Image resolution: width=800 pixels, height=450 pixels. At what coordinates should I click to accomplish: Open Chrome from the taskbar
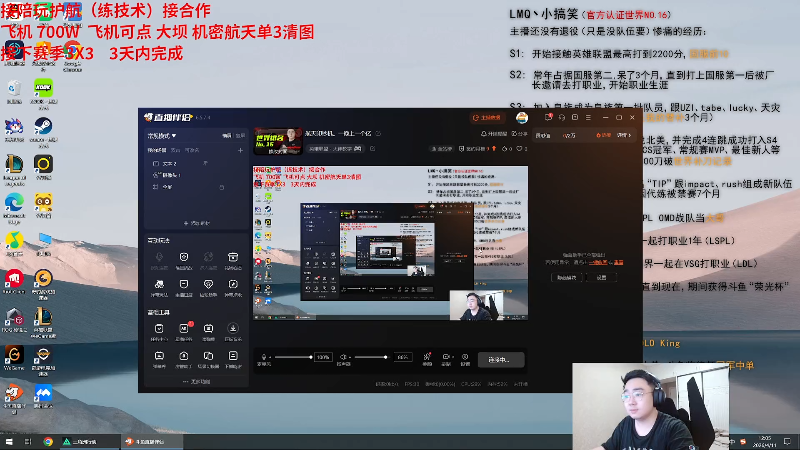(x=48, y=442)
